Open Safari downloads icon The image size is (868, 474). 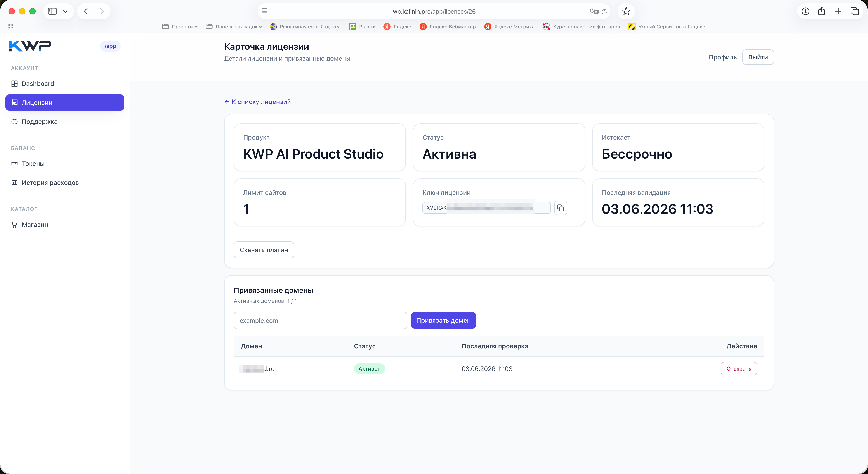pyautogui.click(x=805, y=12)
